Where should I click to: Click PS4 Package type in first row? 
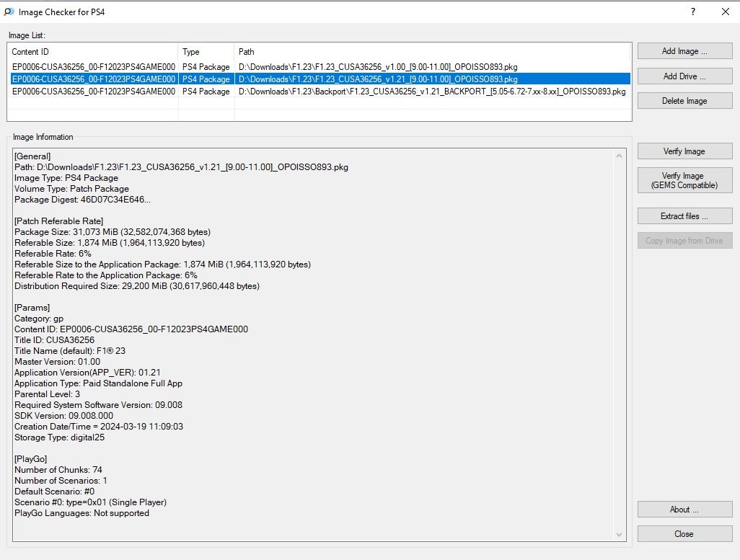click(x=206, y=66)
